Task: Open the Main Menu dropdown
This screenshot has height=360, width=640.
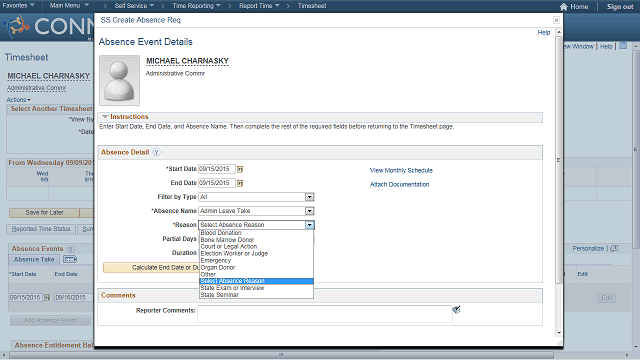Action: [x=69, y=6]
